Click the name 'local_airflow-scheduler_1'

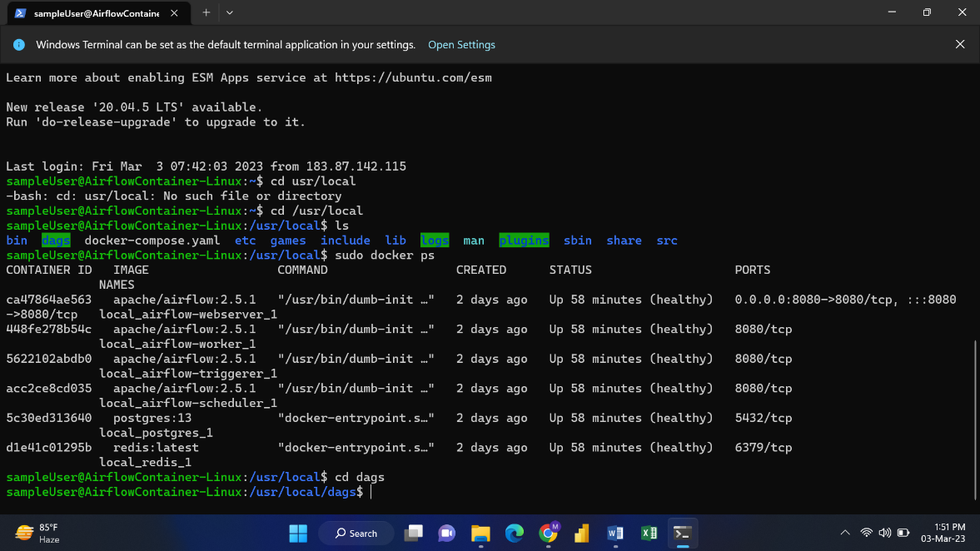click(188, 404)
